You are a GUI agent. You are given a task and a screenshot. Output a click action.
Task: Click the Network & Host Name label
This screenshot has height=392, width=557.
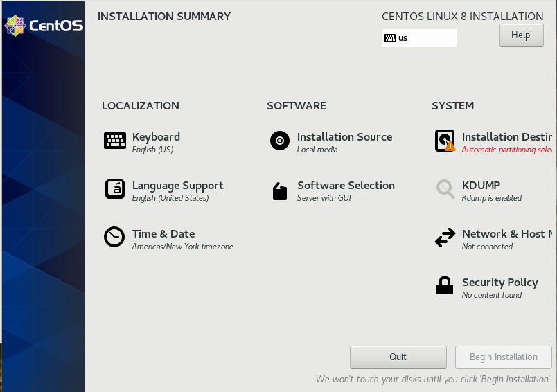point(507,234)
